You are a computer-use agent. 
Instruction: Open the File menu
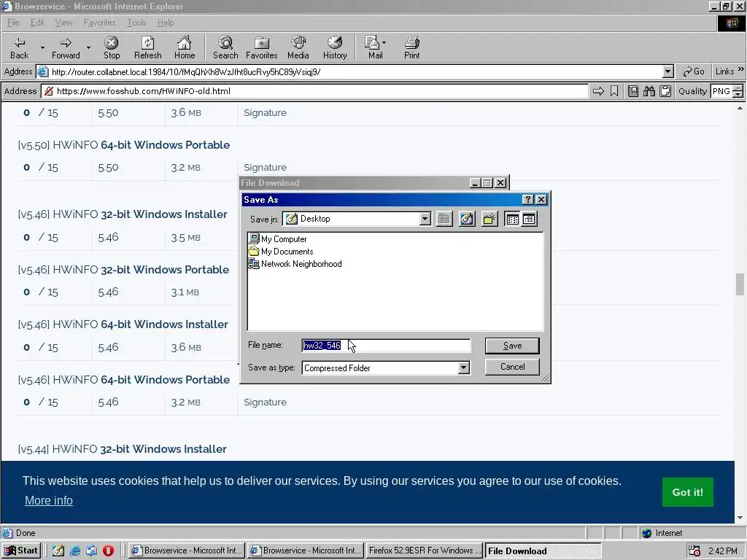pyautogui.click(x=13, y=23)
